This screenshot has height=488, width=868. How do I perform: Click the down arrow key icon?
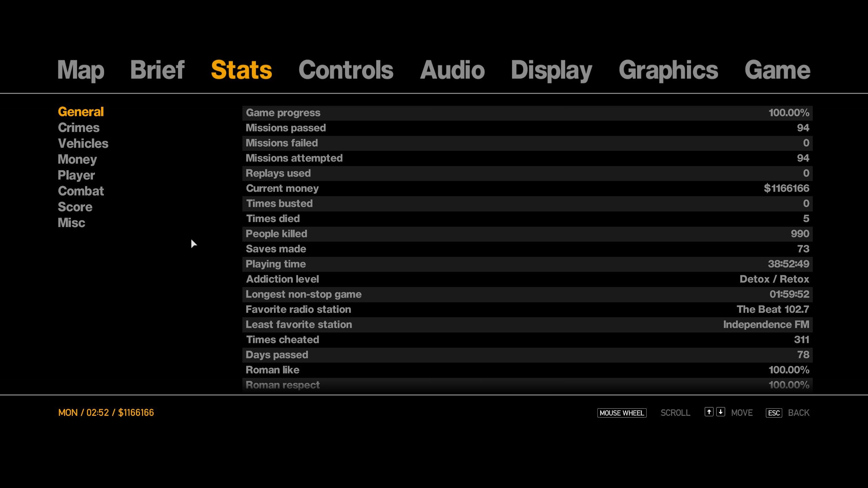721,412
